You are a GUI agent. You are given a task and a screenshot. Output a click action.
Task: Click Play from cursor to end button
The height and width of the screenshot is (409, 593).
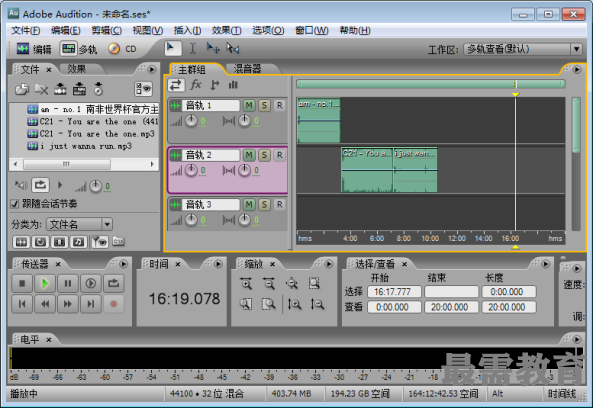click(x=90, y=283)
